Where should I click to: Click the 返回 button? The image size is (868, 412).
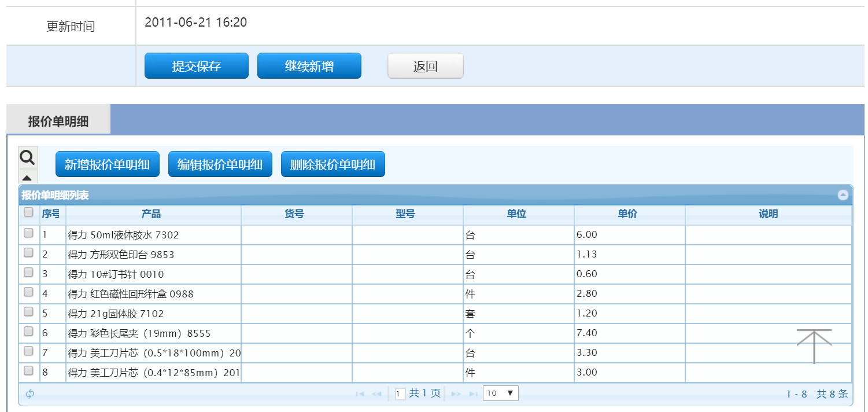coord(426,66)
